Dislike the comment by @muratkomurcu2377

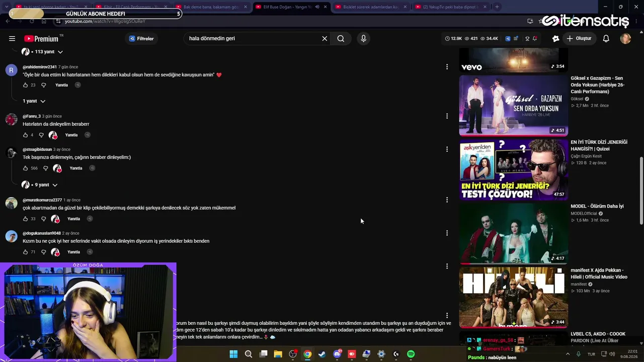pyautogui.click(x=43, y=219)
